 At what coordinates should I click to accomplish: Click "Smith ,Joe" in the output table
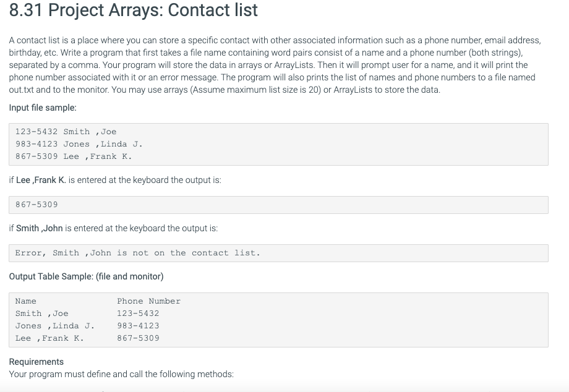41,313
